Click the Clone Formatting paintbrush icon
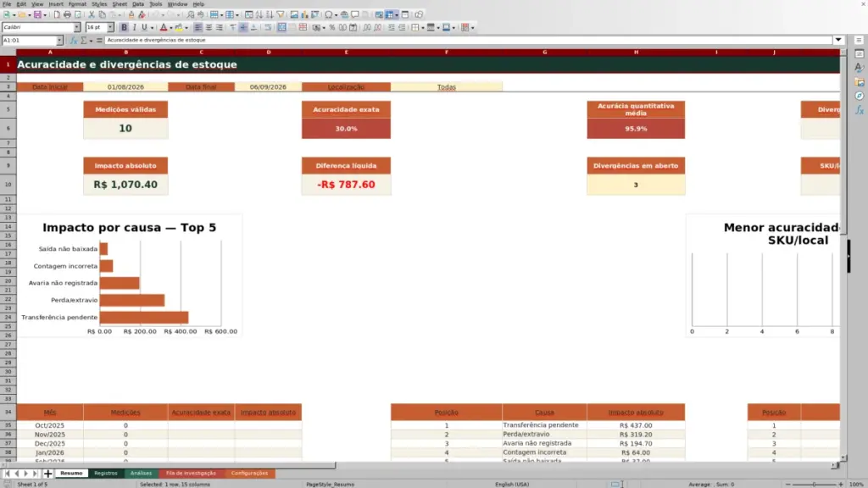 click(x=131, y=15)
